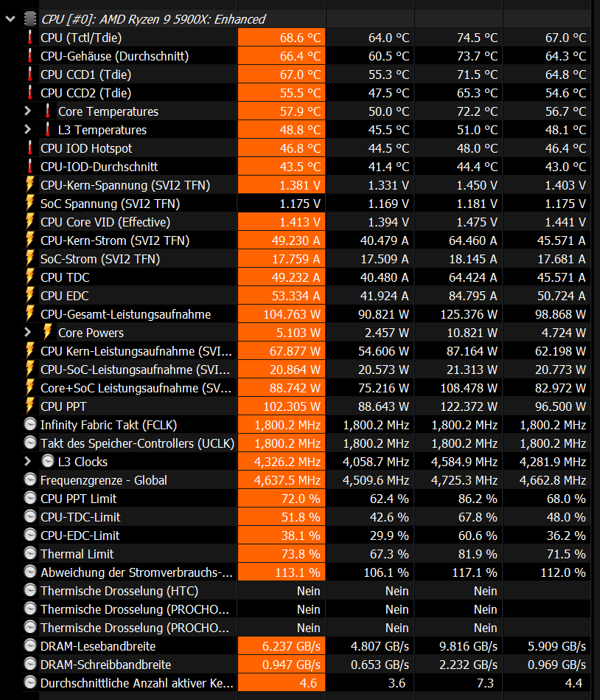
Task: Click lightning icon beside Core Powers
Action: pyautogui.click(x=48, y=332)
